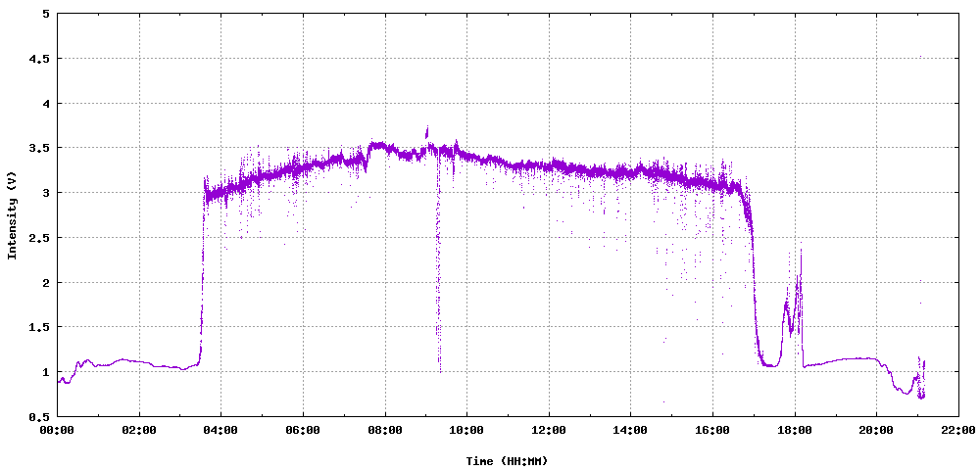Screen dimensions: 980x470
Task: Click the 2.5 y-axis tick label
Action: pos(40,238)
